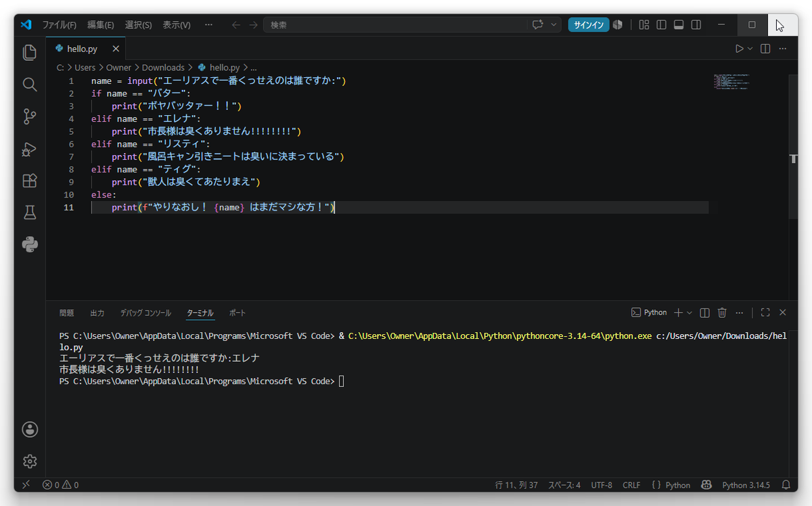
Task: Change the UTF-8 file encoding
Action: click(x=602, y=485)
